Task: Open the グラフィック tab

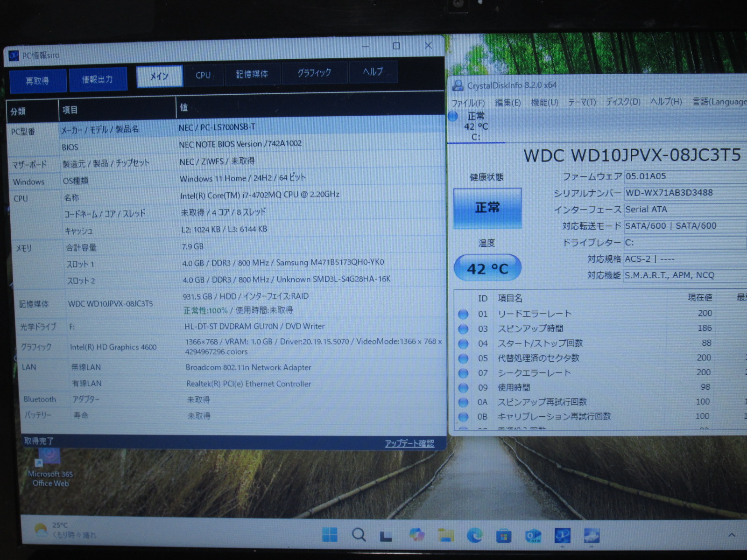Action: [x=314, y=73]
